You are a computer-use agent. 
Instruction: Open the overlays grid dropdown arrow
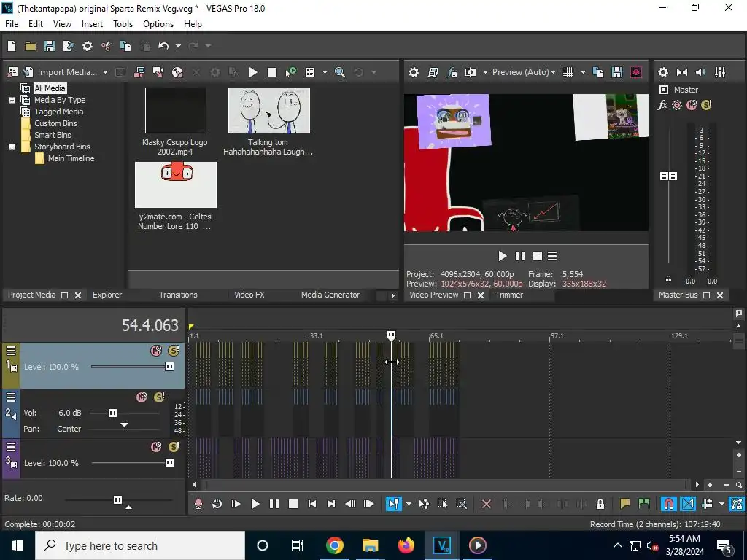pyautogui.click(x=583, y=72)
